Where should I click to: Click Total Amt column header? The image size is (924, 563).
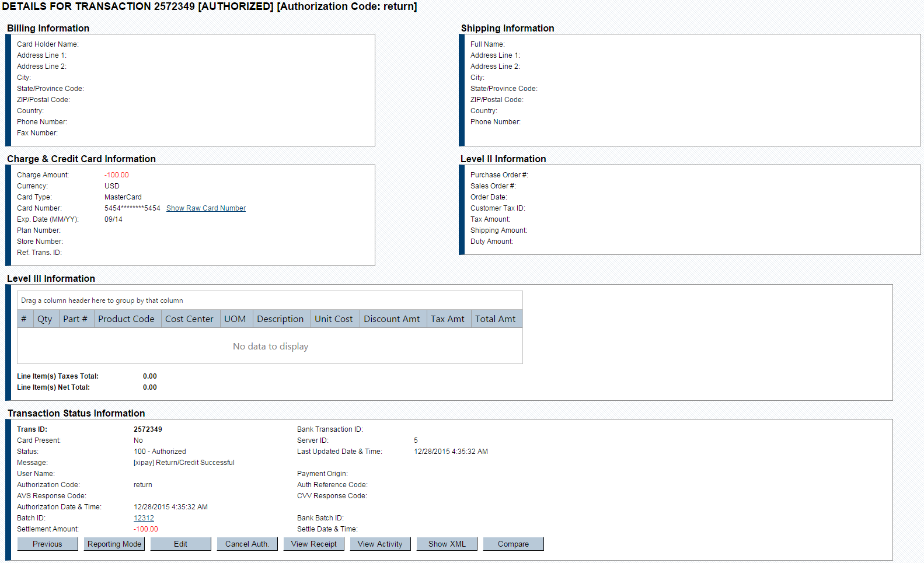pyautogui.click(x=496, y=319)
